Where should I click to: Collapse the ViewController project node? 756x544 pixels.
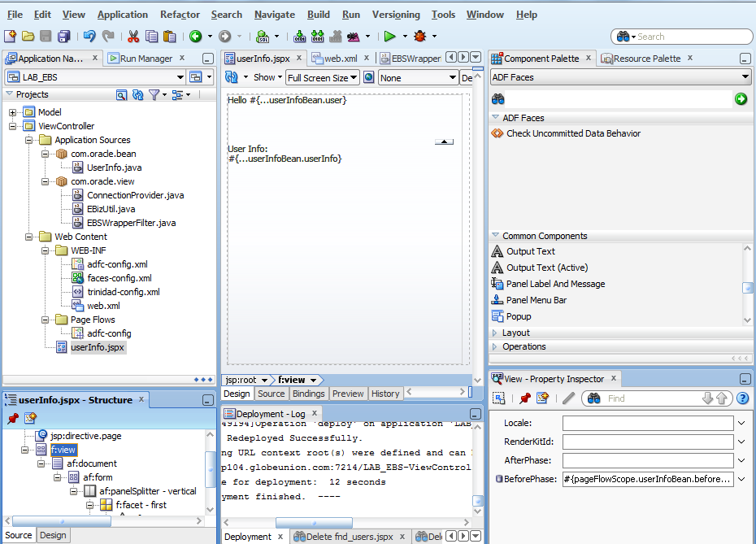13,126
